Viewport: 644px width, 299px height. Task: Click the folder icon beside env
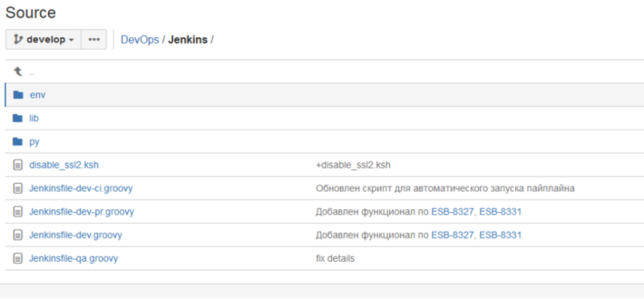click(x=18, y=95)
